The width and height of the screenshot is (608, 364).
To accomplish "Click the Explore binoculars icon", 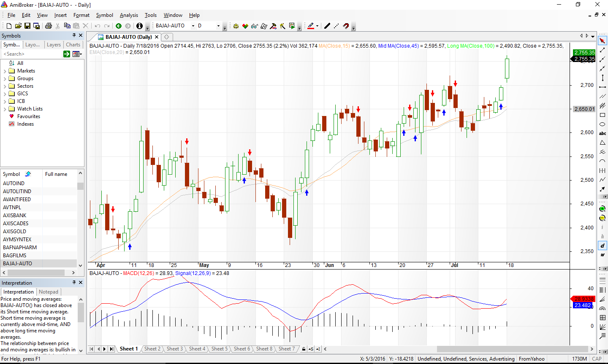I will pos(254,26).
